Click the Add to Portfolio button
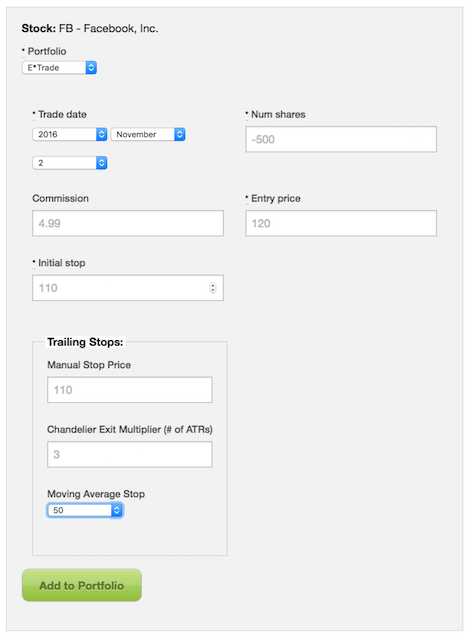Viewport: 470px width, 634px height. (x=82, y=585)
